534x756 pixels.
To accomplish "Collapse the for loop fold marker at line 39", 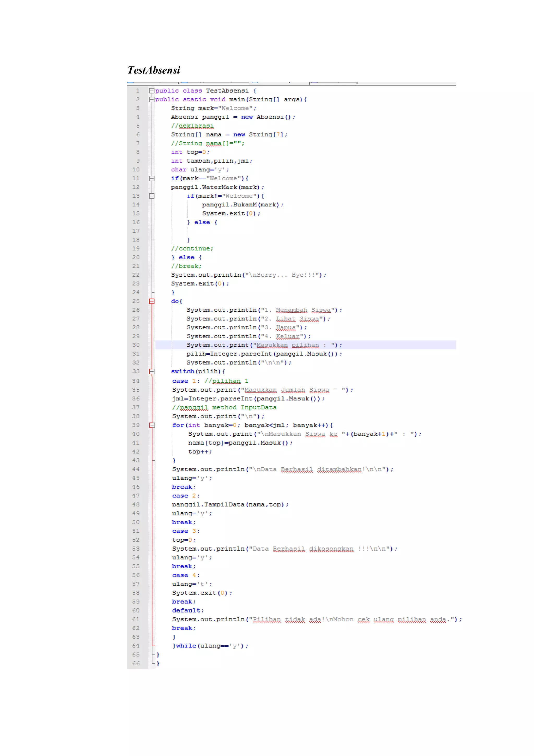I will coord(152,425).
